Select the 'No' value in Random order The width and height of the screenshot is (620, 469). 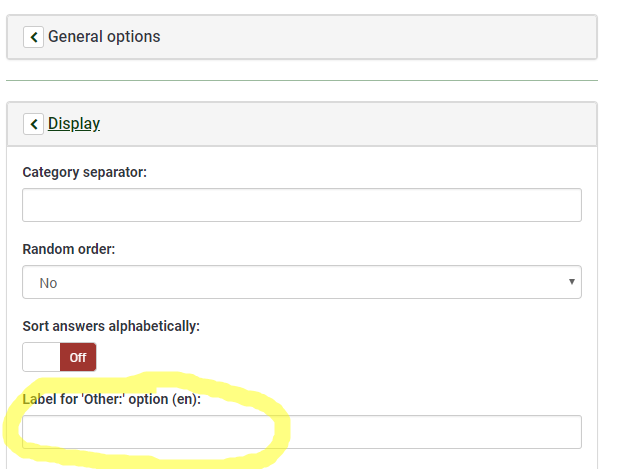click(49, 283)
